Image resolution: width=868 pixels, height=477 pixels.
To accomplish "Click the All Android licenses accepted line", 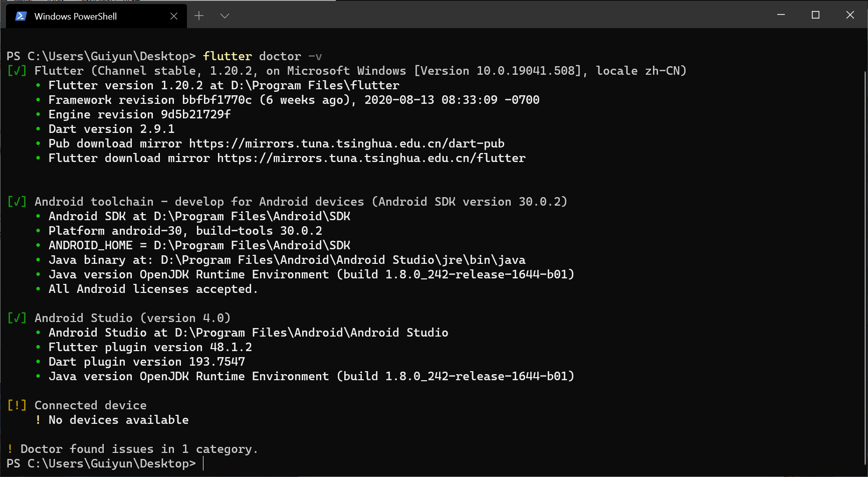I will point(153,289).
